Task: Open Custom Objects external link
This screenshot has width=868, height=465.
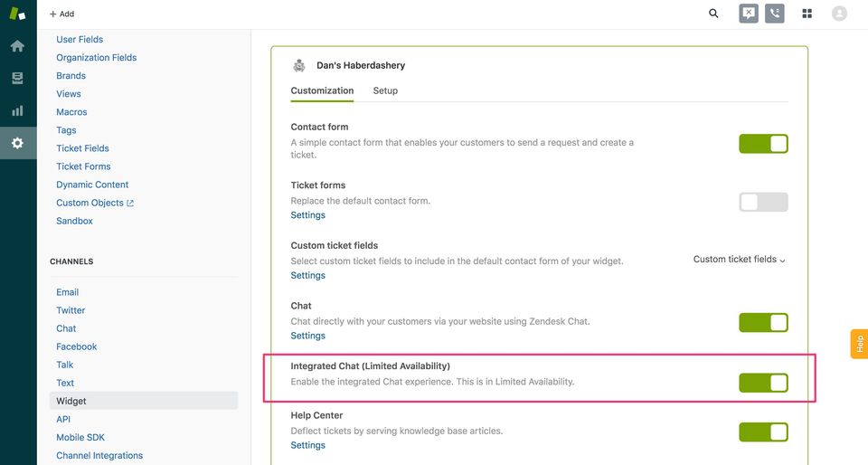Action: pos(94,203)
